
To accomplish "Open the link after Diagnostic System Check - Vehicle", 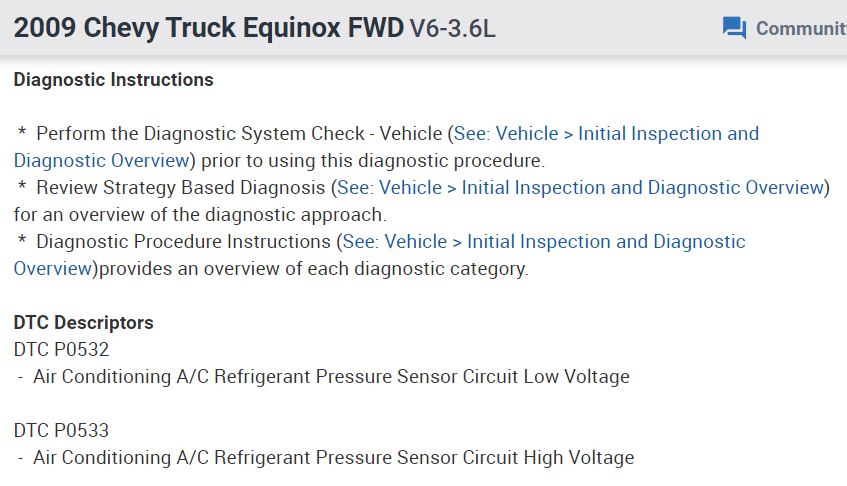I will (606, 134).
